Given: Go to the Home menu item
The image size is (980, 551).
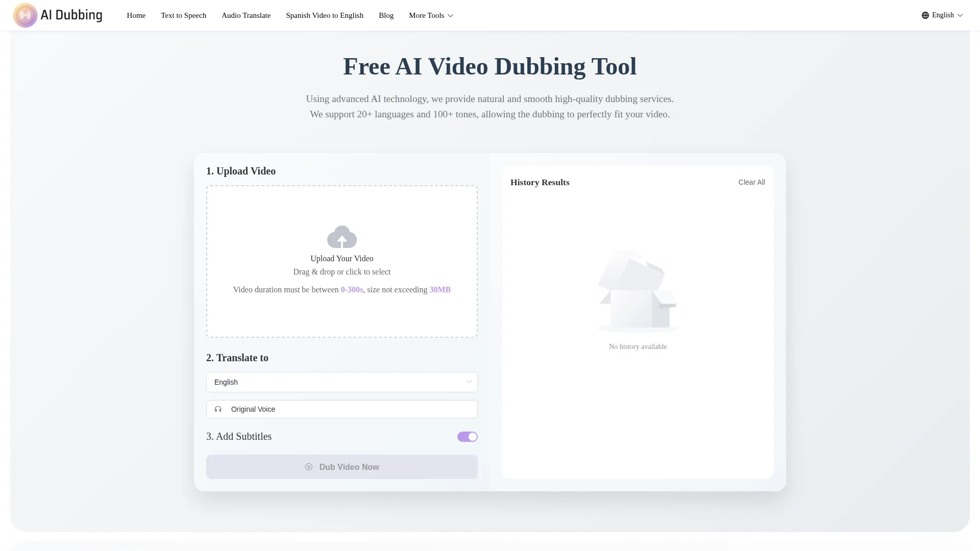Looking at the screenshot, I should [x=136, y=15].
